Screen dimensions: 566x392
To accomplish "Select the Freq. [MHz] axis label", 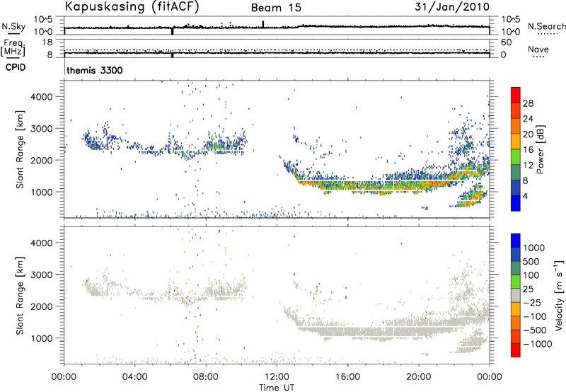I will (x=13, y=47).
